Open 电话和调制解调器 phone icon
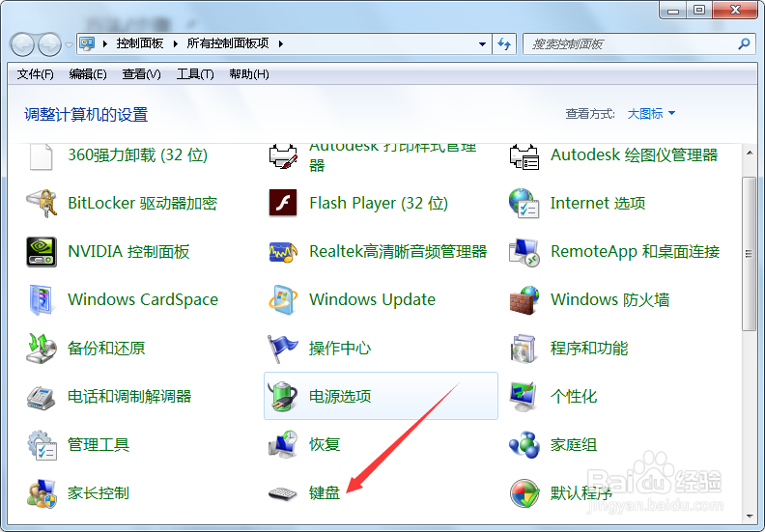 (x=41, y=398)
